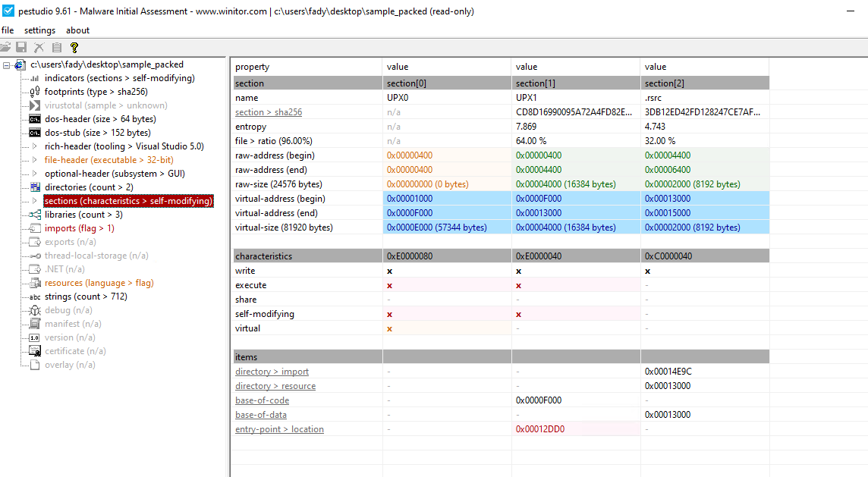
Task: Follow the entry-point > location link
Action: (279, 429)
